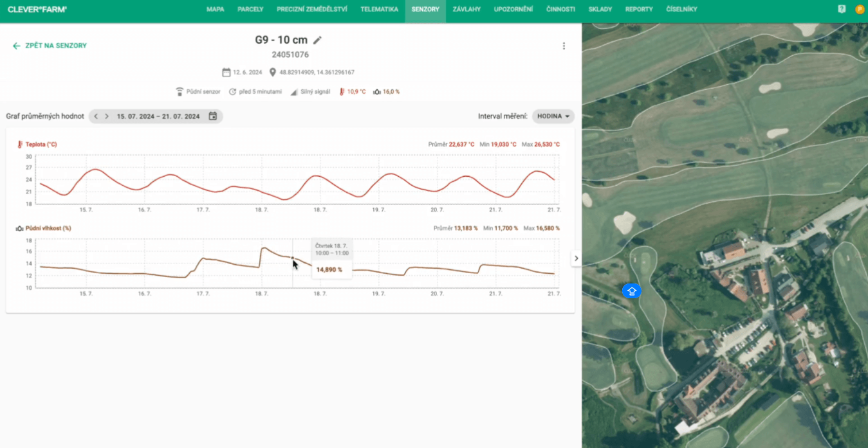This screenshot has height=448, width=868.
Task: Open the three-dot sensor options menu
Action: point(564,46)
